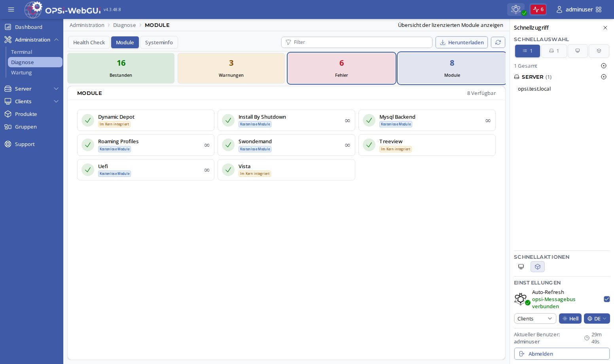The height and width of the screenshot is (364, 614).
Task: Click the Treeview checkmark icon
Action: pos(369,145)
